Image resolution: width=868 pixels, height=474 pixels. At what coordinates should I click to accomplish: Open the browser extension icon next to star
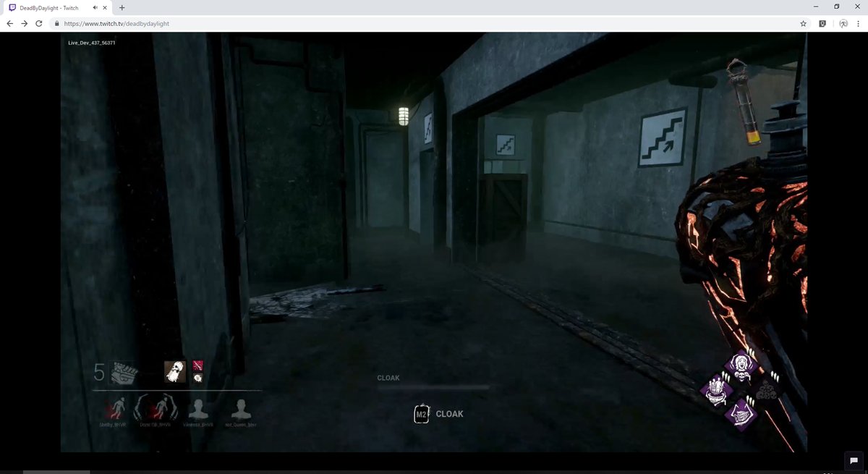click(x=822, y=23)
